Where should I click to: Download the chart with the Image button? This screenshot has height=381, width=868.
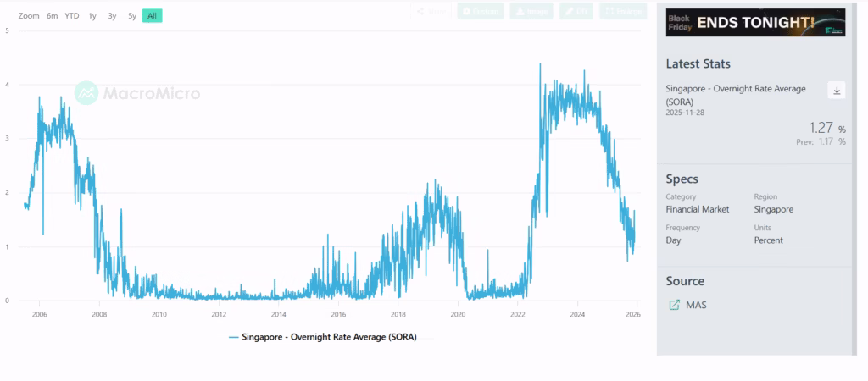tap(531, 11)
